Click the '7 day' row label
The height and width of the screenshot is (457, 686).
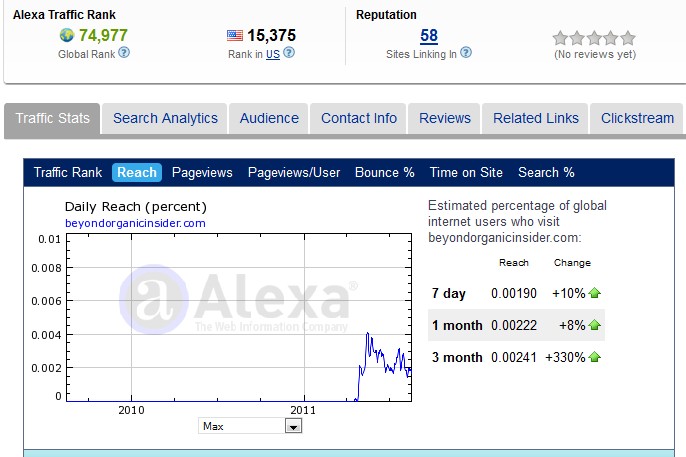point(448,293)
